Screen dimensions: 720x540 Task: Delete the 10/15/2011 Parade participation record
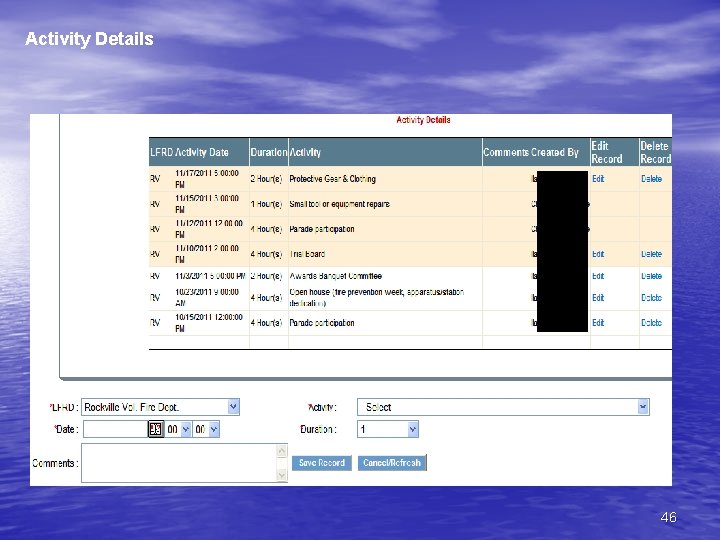(652, 323)
